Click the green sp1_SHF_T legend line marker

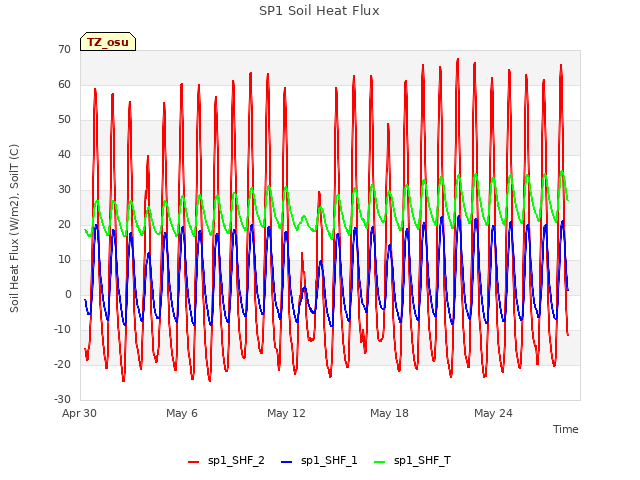tap(380, 462)
